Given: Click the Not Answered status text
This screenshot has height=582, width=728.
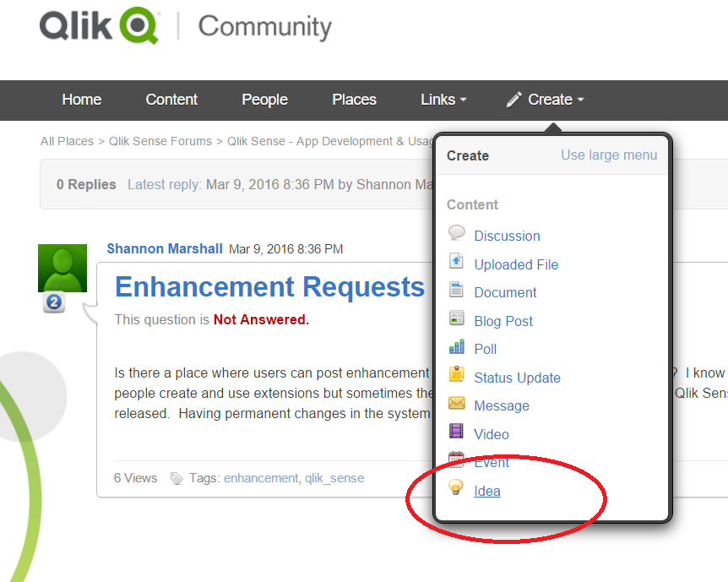Looking at the screenshot, I should coord(261,320).
